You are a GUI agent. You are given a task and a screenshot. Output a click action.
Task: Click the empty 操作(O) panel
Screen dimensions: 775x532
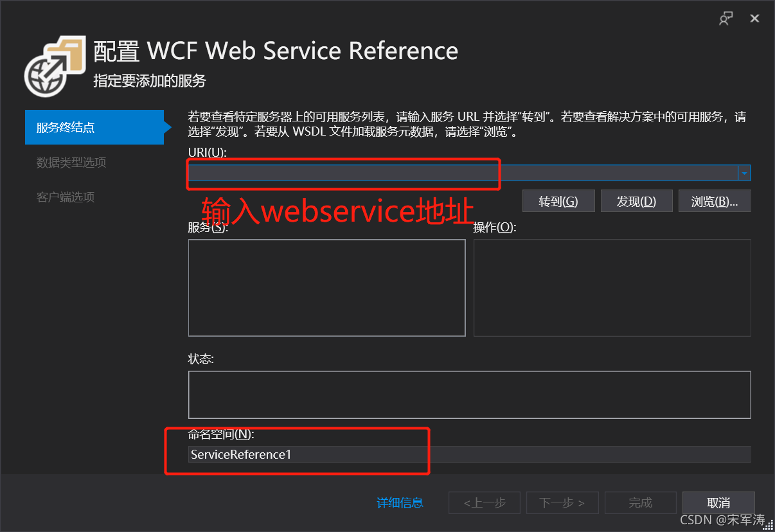click(611, 287)
